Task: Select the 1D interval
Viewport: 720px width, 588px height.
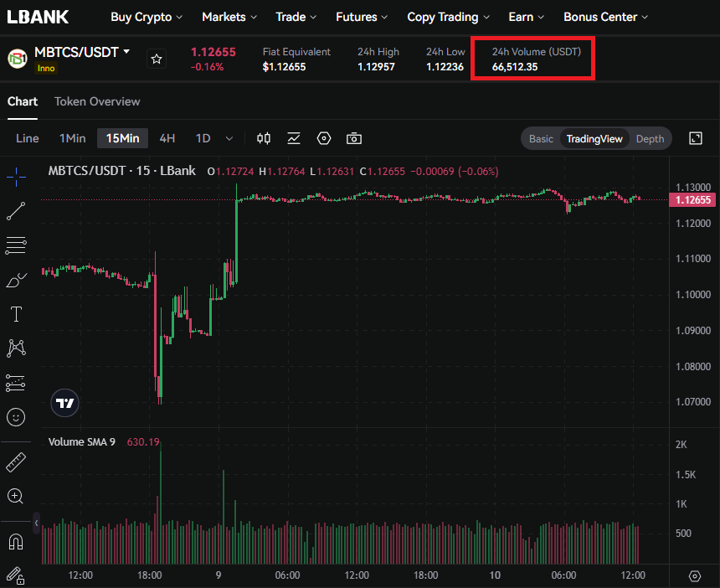Action: coord(203,138)
